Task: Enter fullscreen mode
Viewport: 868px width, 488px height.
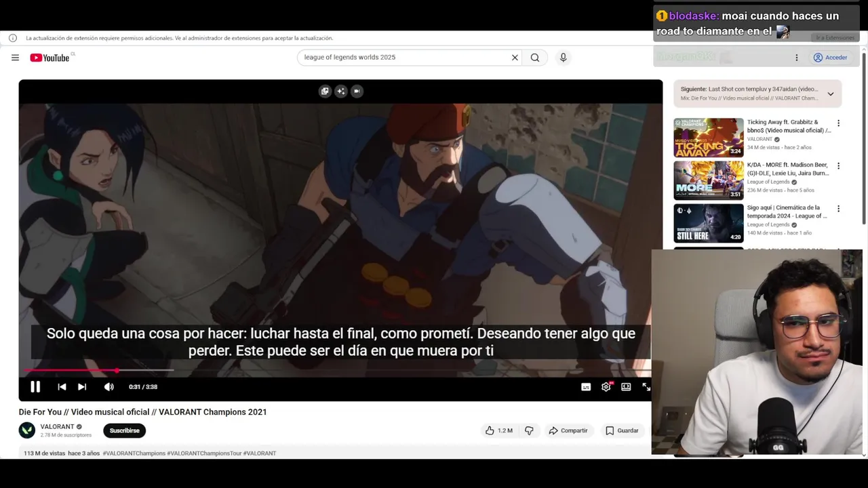Action: coord(646,387)
